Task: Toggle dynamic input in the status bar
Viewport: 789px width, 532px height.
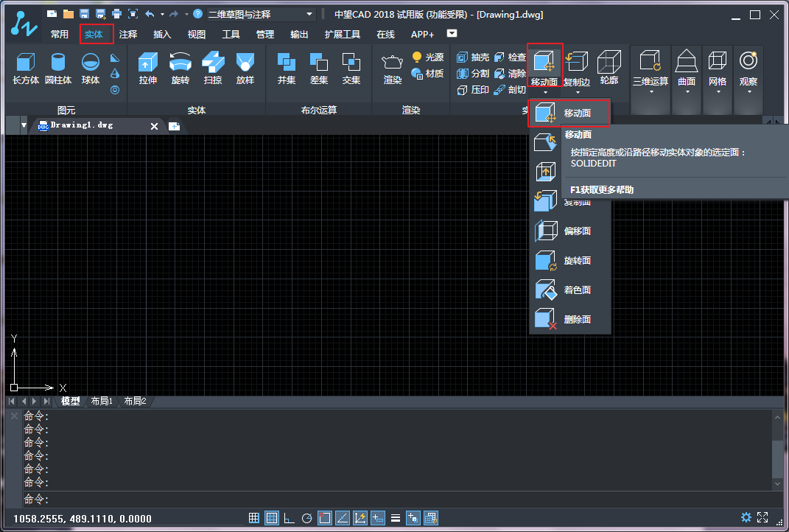Action: click(377, 517)
